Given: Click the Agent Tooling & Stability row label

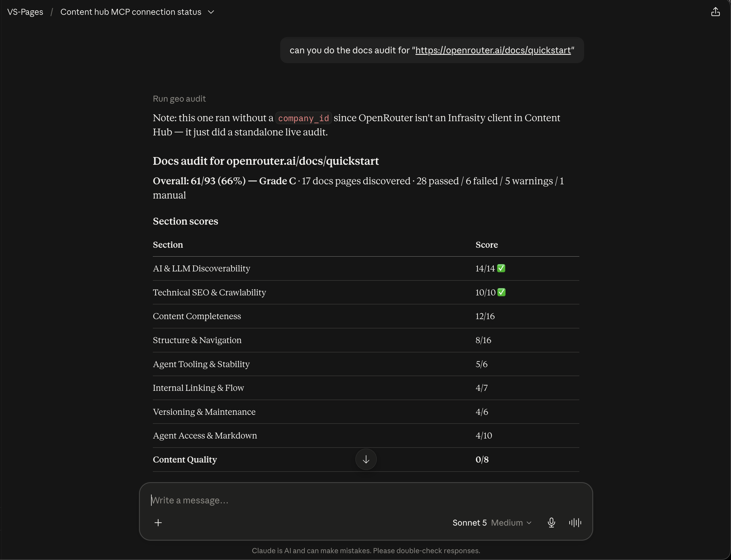Looking at the screenshot, I should 201,364.
